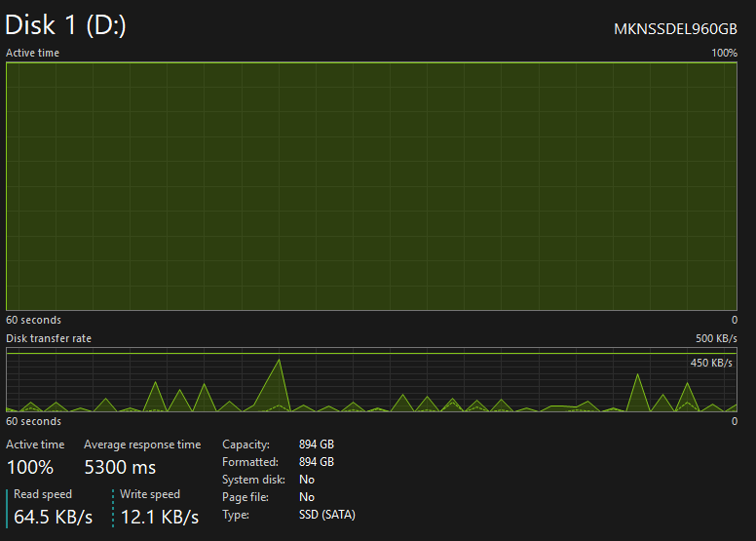Viewport: 756px width, 541px height.
Task: Click the MKNSSDEL960GB model name
Action: (x=675, y=29)
